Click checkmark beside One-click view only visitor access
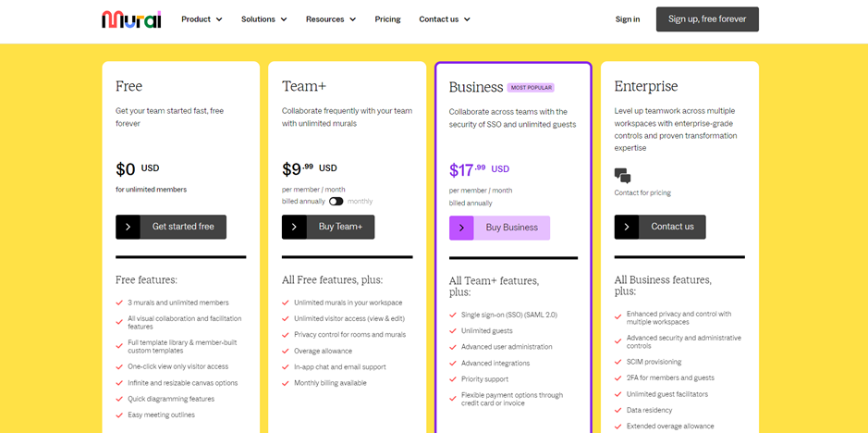The width and height of the screenshot is (868, 433). (119, 366)
